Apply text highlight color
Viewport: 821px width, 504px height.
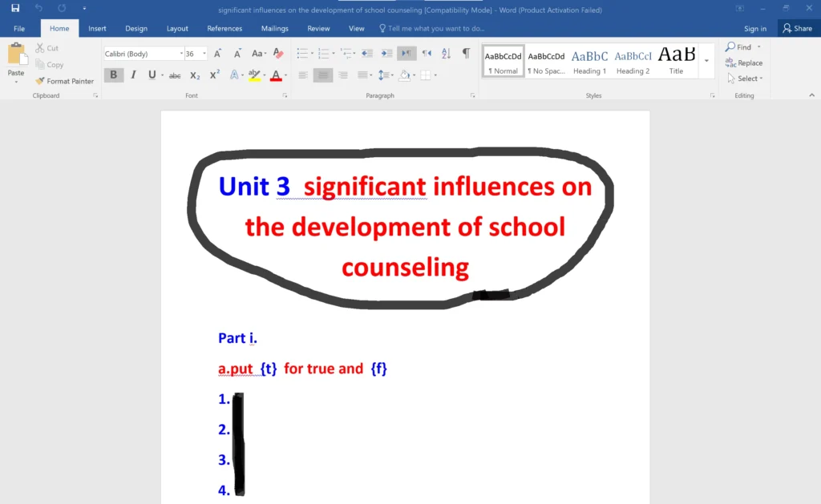click(256, 75)
